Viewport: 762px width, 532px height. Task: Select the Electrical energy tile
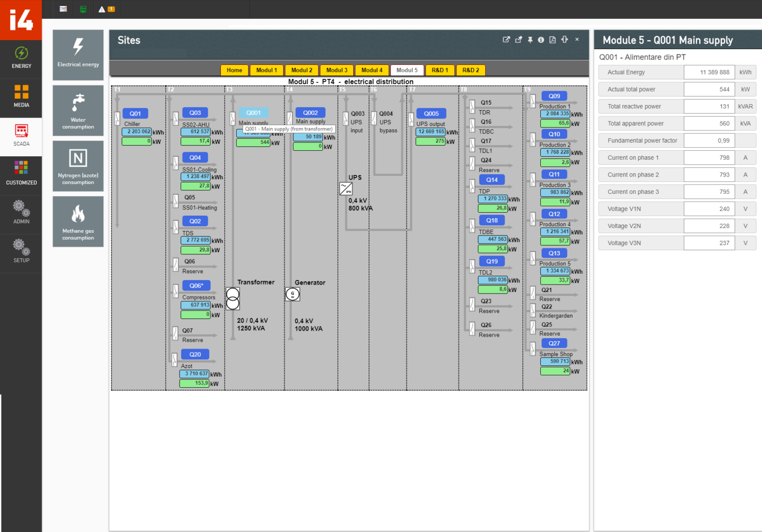click(77, 55)
